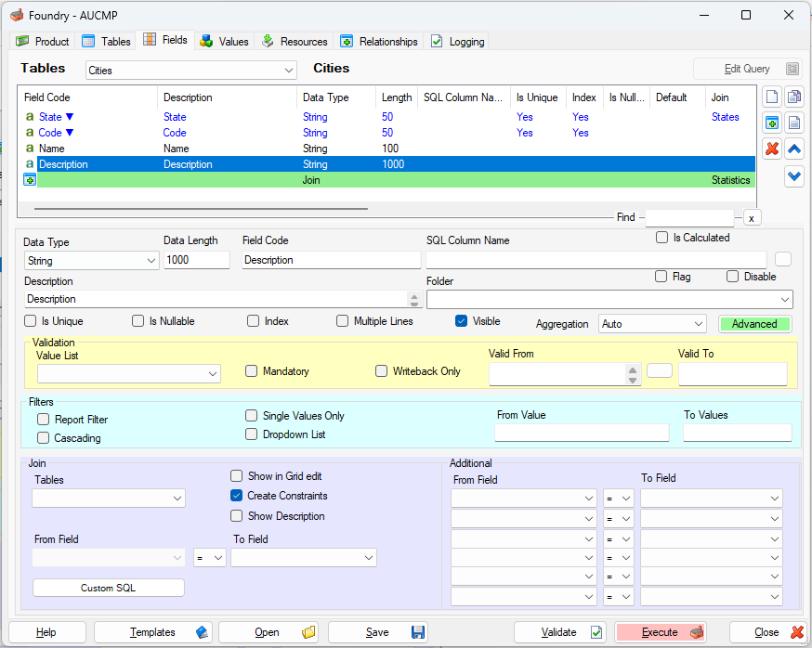This screenshot has width=812, height=648.
Task: Switch to the Product tab
Action: point(43,42)
